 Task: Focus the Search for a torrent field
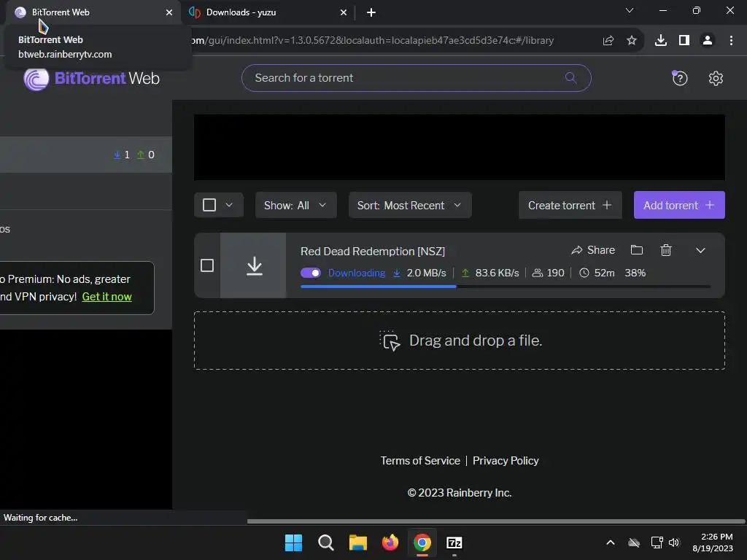point(417,78)
